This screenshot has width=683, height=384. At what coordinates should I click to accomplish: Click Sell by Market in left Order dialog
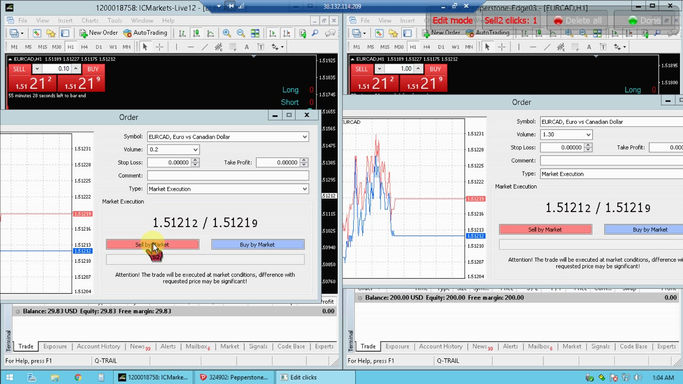coord(152,245)
